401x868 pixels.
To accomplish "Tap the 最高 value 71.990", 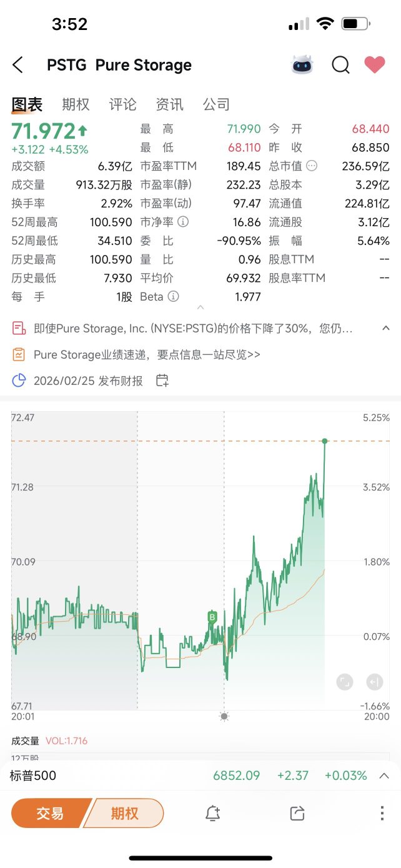I will (x=244, y=129).
